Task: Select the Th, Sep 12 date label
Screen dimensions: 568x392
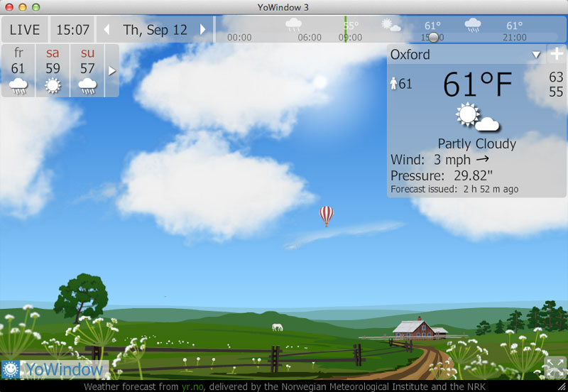Action: (155, 30)
